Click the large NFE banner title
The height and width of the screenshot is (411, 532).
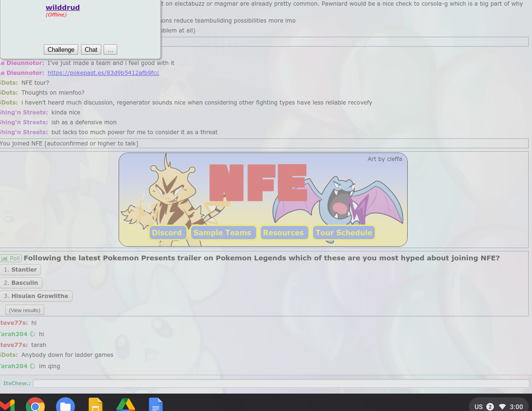pyautogui.click(x=258, y=183)
